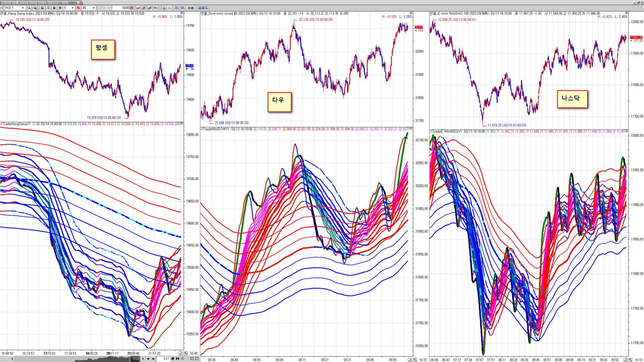644x362 pixels.
Task: Open the minute interval 5 dropdown
Action: point(72,8)
